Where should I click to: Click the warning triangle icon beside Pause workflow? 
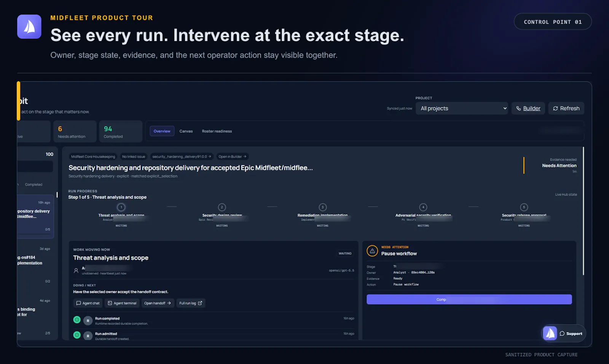[x=372, y=251]
